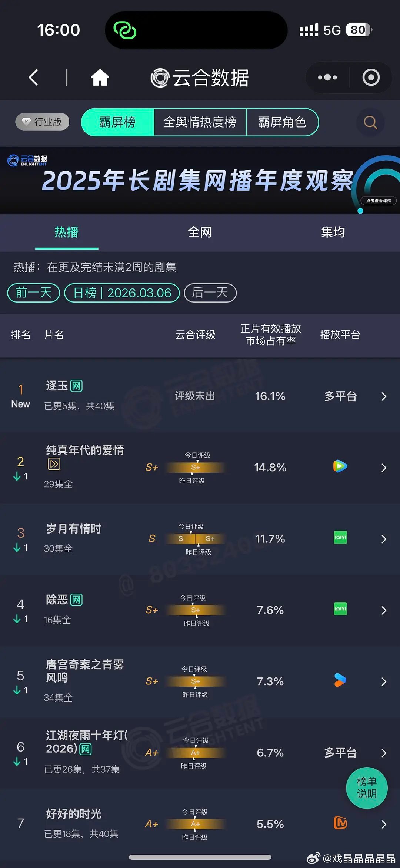Screen dimensions: 400x868
Task: Expand the details chevron for 逐玉
Action: coord(384,396)
